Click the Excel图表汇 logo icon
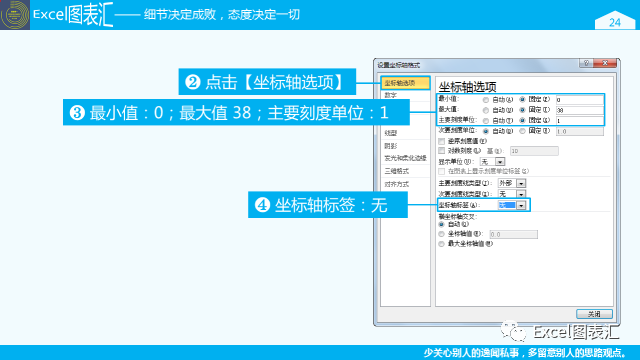Screen dimensions: 640x360 (x=15, y=15)
